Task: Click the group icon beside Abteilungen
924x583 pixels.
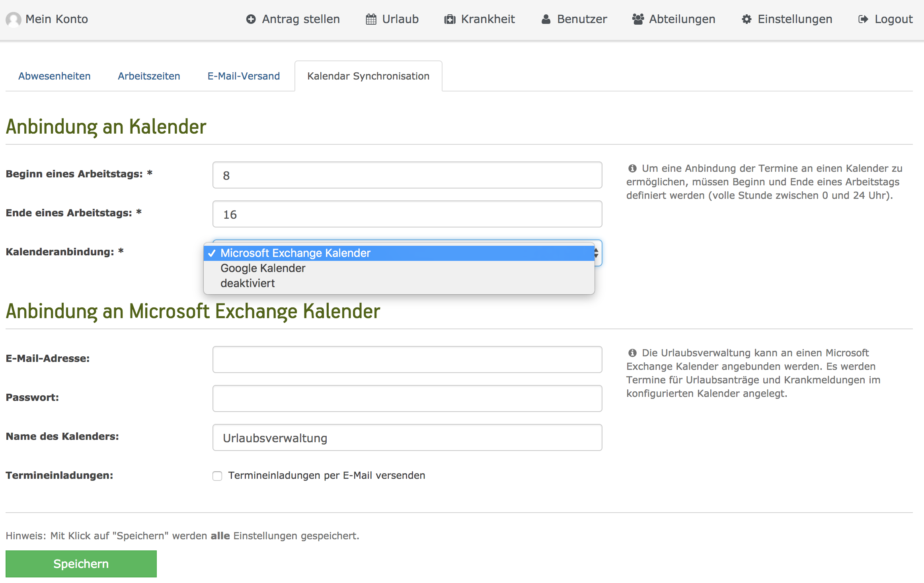Action: pyautogui.click(x=638, y=19)
